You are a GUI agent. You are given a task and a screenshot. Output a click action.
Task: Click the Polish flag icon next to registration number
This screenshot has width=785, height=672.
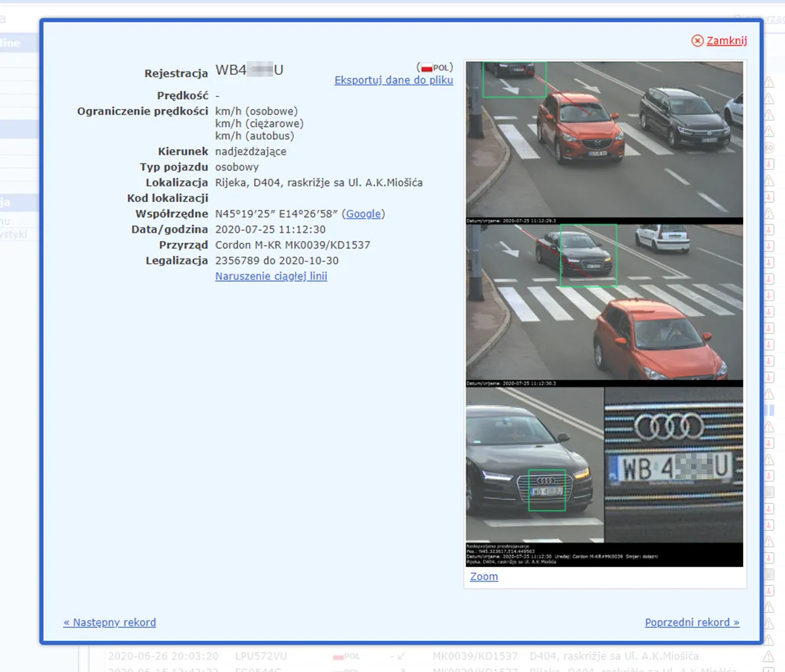tap(427, 66)
